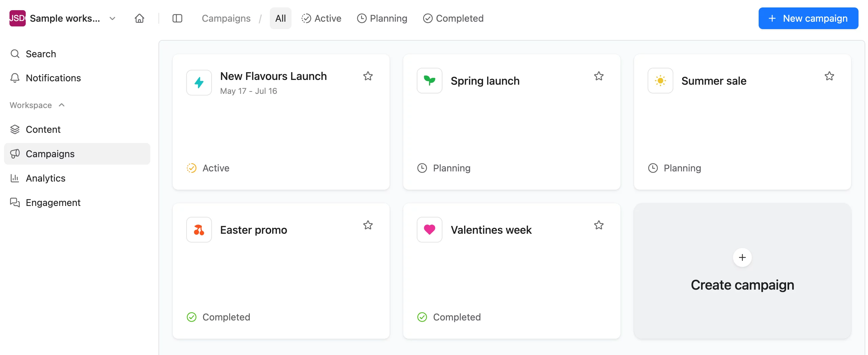Open Search from the sidebar
This screenshot has width=868, height=355.
coord(41,54)
